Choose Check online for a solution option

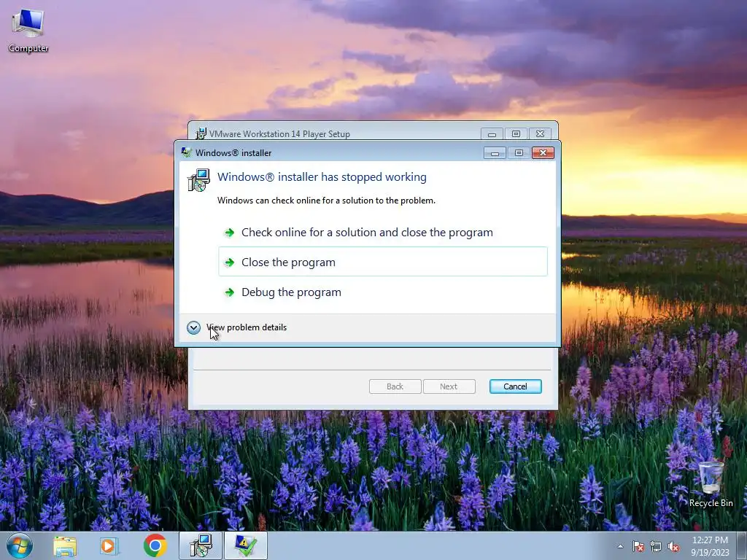(382, 233)
